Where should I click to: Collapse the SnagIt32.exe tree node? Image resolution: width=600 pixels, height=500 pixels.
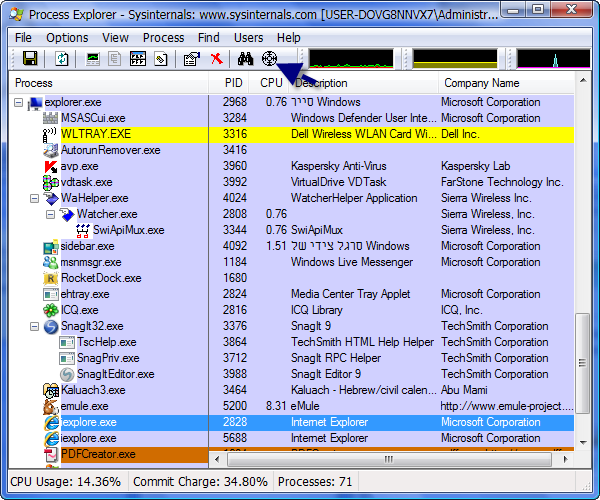coord(34,326)
